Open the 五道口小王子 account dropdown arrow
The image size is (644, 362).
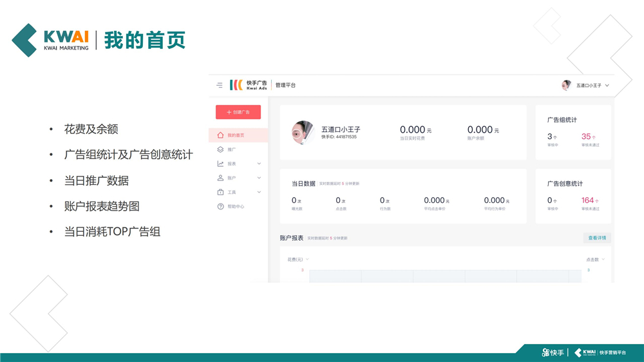tap(607, 85)
